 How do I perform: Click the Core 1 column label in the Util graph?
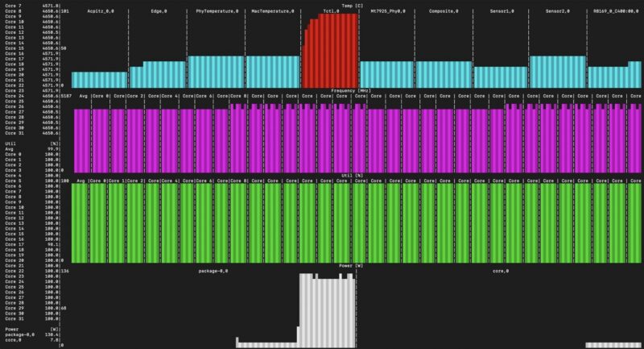point(116,181)
